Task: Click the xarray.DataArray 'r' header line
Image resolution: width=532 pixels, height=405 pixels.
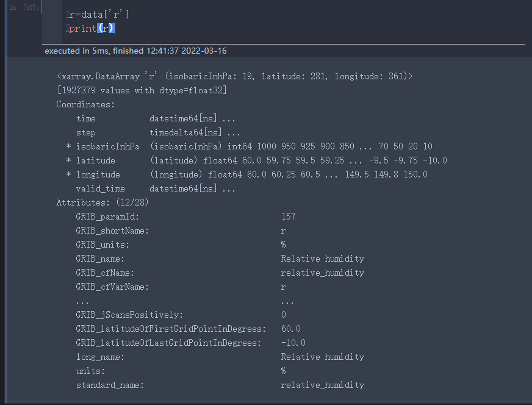Action: [235, 76]
